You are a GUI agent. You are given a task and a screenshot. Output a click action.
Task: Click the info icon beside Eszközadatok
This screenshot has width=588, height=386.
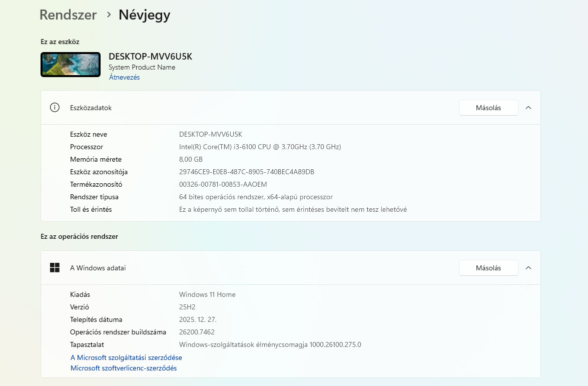click(x=55, y=108)
